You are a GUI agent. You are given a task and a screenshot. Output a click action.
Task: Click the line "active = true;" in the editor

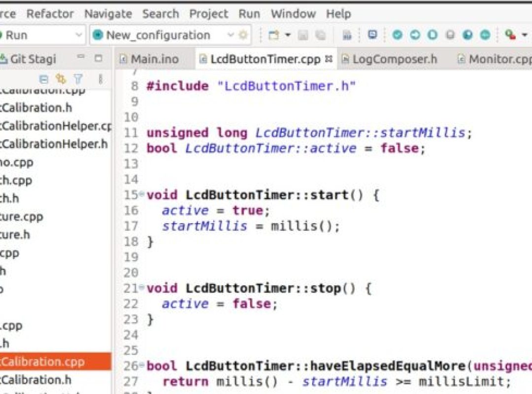216,210
